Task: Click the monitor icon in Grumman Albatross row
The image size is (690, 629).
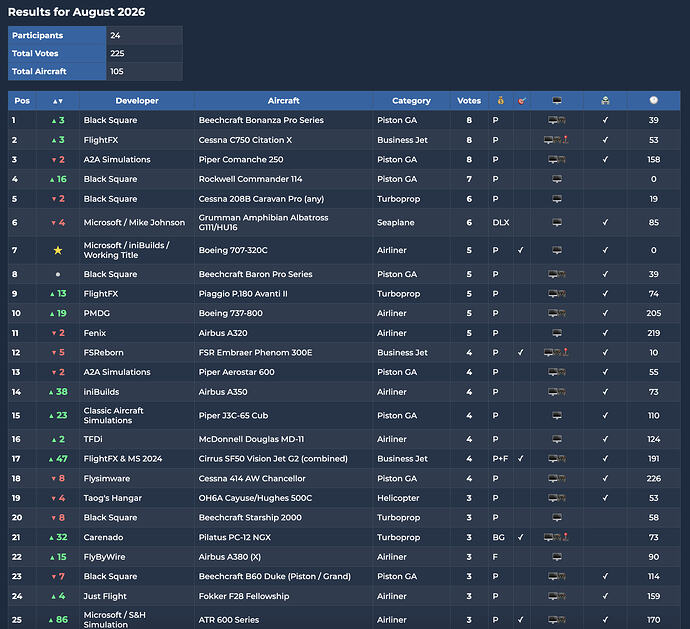Action: coord(557,222)
